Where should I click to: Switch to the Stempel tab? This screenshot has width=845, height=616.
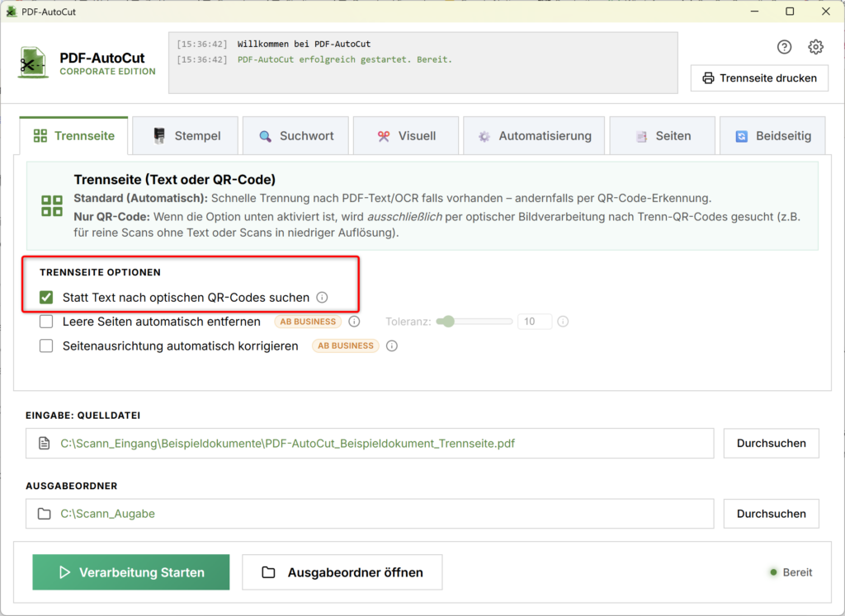point(186,136)
